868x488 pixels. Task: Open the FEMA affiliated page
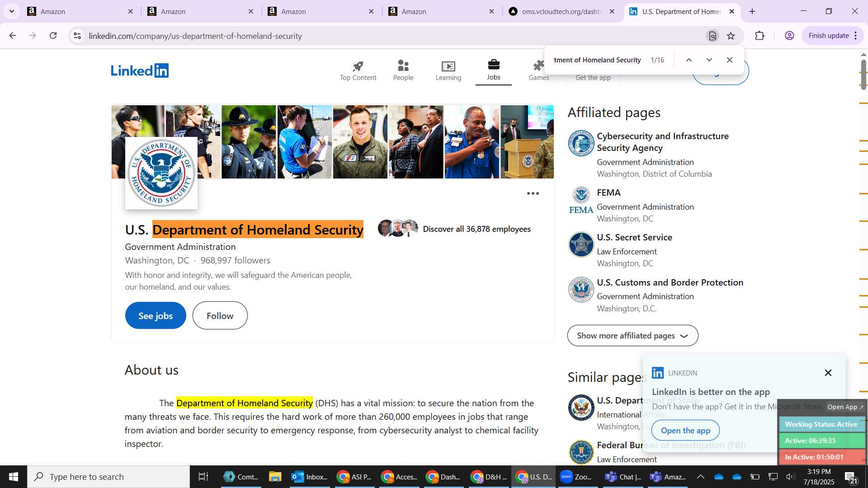click(x=609, y=192)
